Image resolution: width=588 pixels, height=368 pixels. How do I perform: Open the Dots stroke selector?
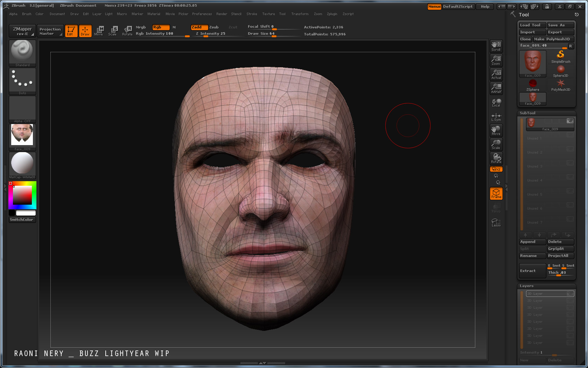pyautogui.click(x=22, y=81)
